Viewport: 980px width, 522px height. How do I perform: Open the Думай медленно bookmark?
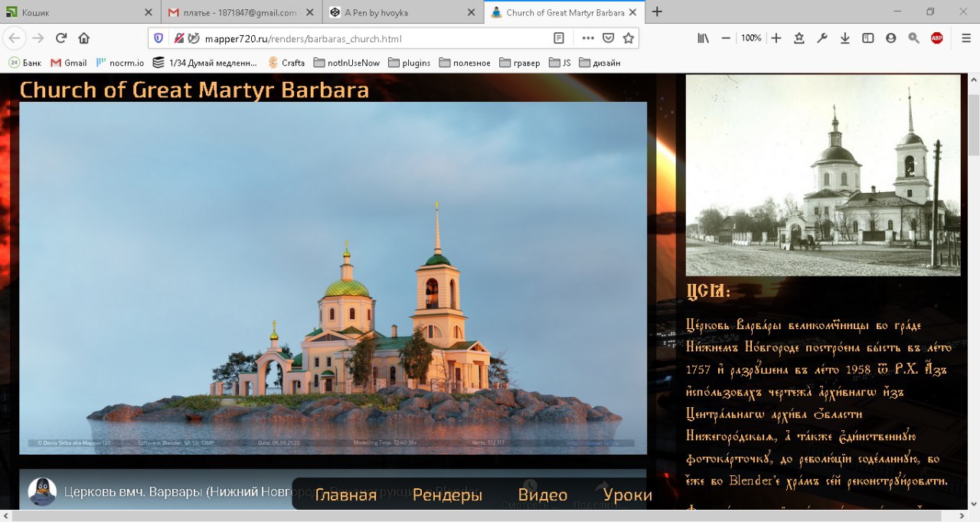click(205, 63)
